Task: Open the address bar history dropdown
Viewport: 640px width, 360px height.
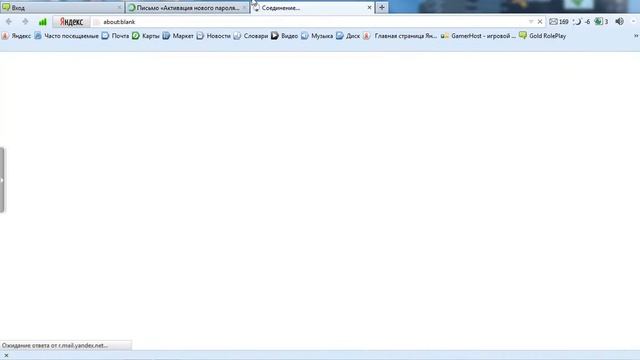Action: click(531, 22)
